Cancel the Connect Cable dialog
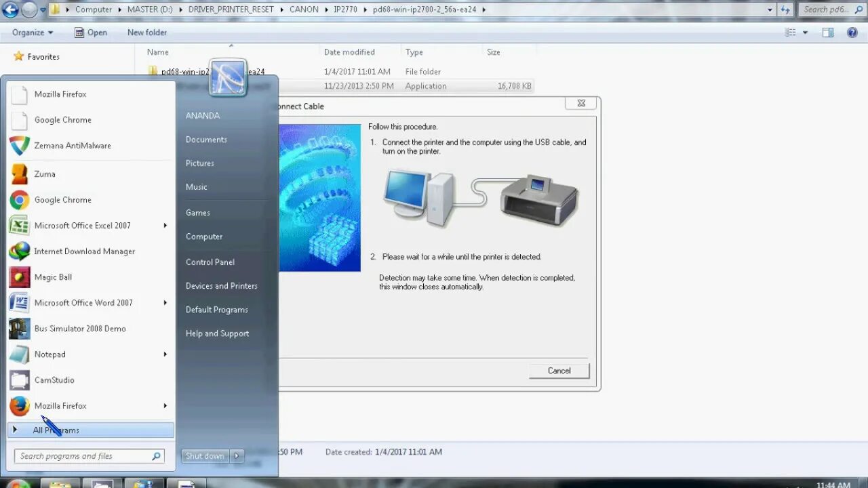The width and height of the screenshot is (868, 488). tap(559, 371)
